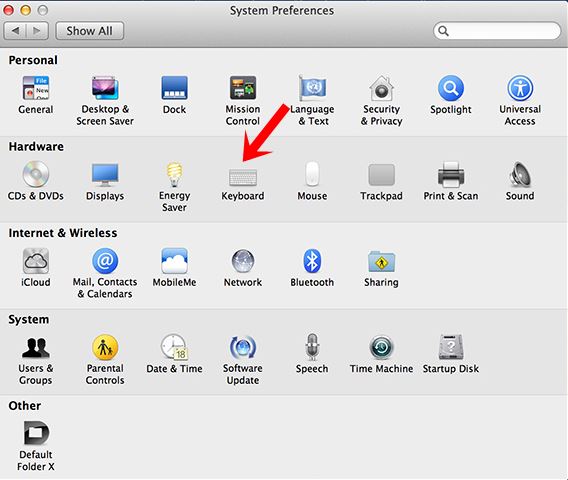This screenshot has width=568, height=480.
Task: Open the Keyboard preferences icon
Action: click(x=243, y=177)
